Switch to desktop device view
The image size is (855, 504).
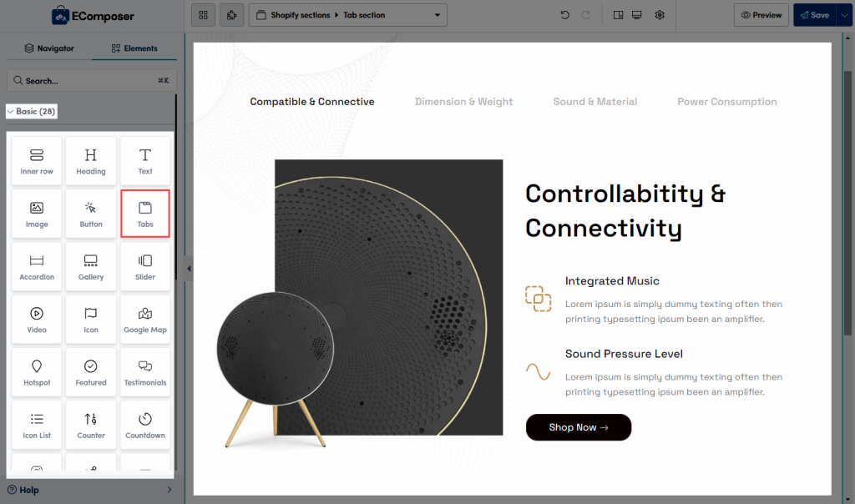(x=637, y=15)
